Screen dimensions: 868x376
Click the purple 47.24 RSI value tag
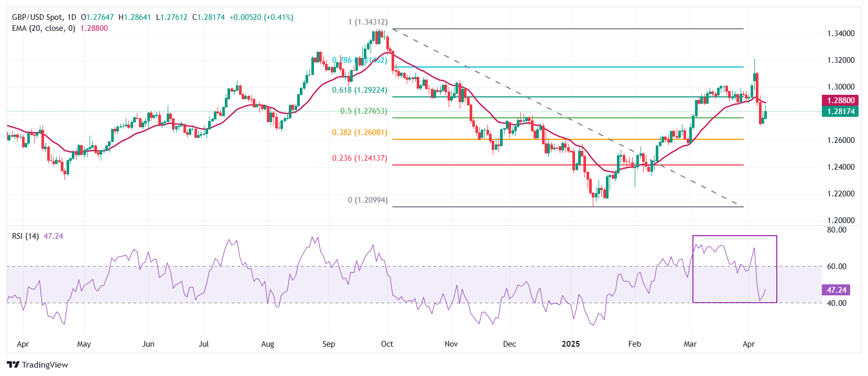pyautogui.click(x=837, y=290)
